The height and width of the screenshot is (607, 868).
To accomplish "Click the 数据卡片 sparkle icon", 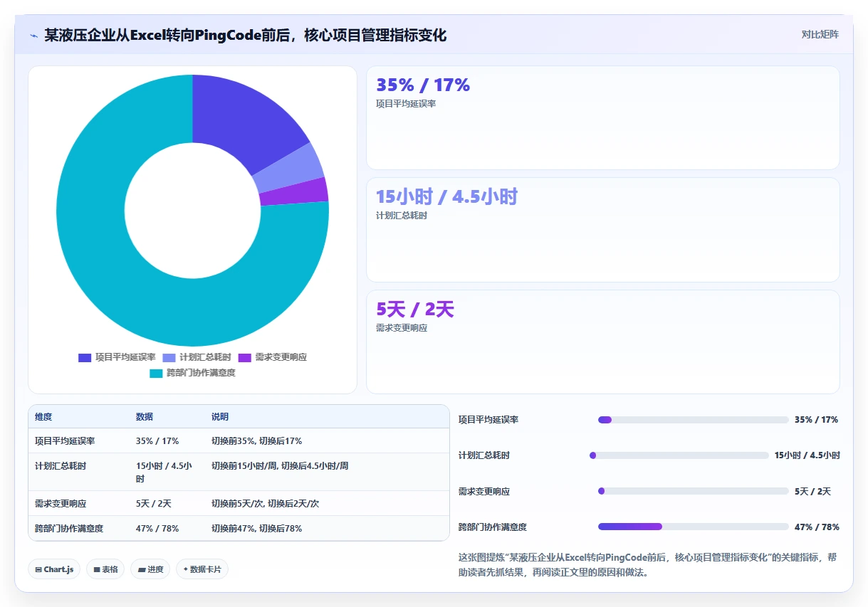I will [185, 569].
